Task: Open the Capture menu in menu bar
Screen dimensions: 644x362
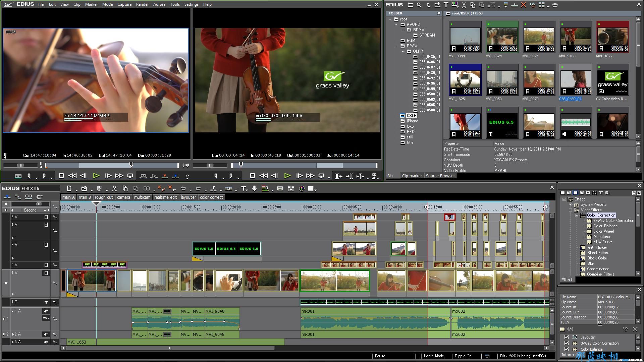Action: (x=124, y=4)
